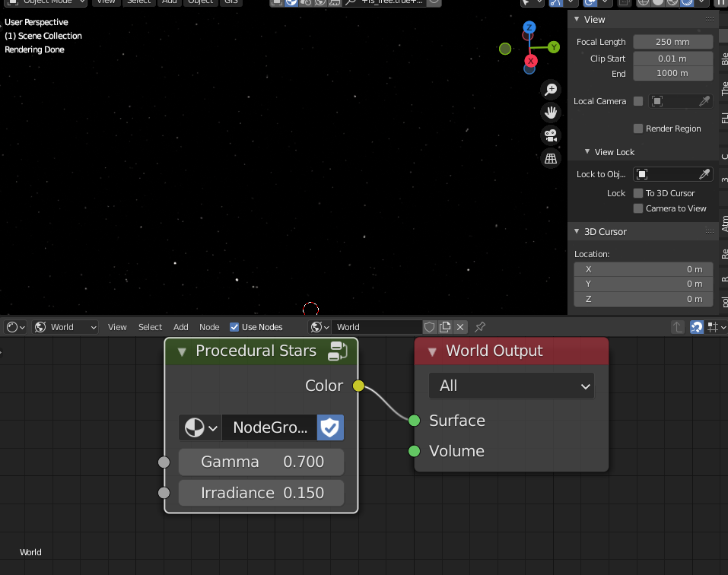Click the clip End 1000 m field
Viewport: 728px width, 575px height.
pyautogui.click(x=672, y=73)
